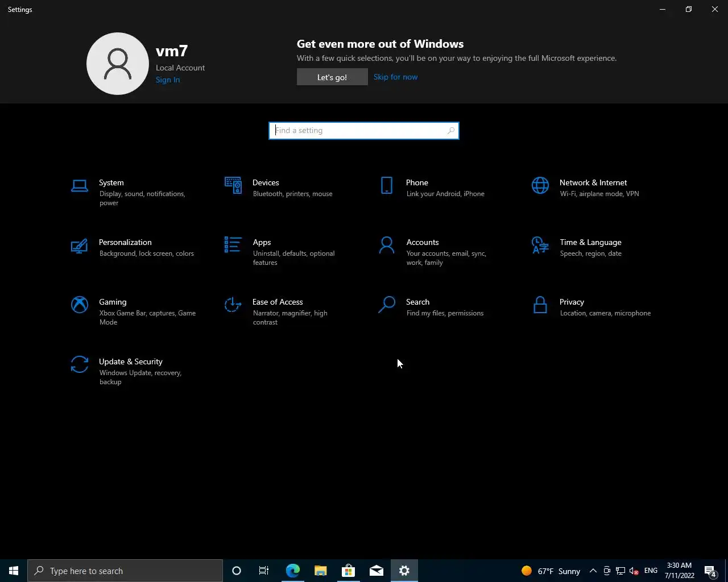Click 'Find my files, permissions' description
The width and height of the screenshot is (728, 582).
(x=445, y=313)
